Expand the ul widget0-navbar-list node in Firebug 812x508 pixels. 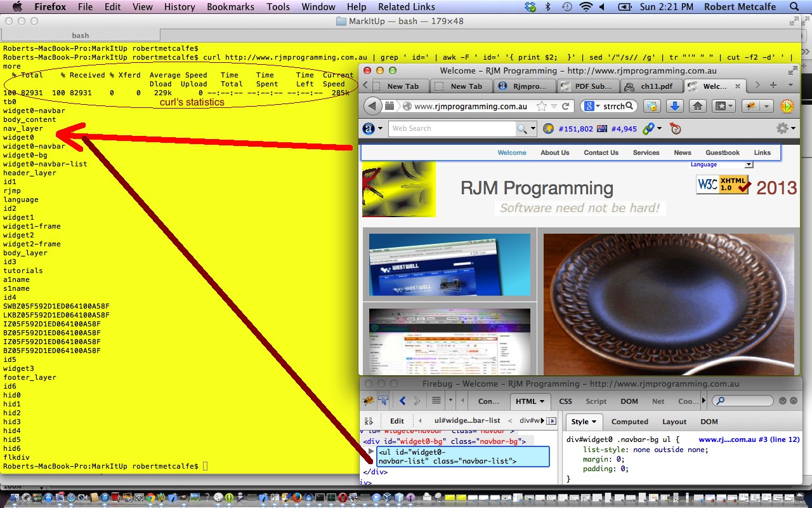point(371,451)
